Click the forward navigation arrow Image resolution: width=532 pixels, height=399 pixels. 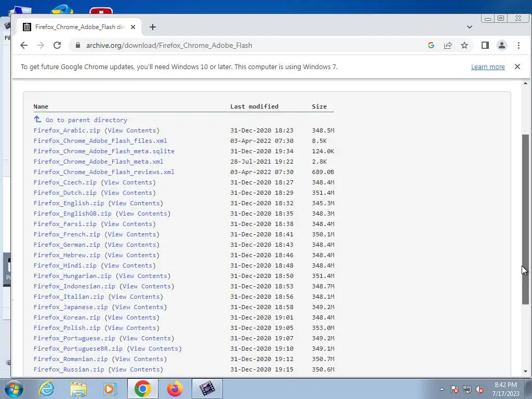41,45
